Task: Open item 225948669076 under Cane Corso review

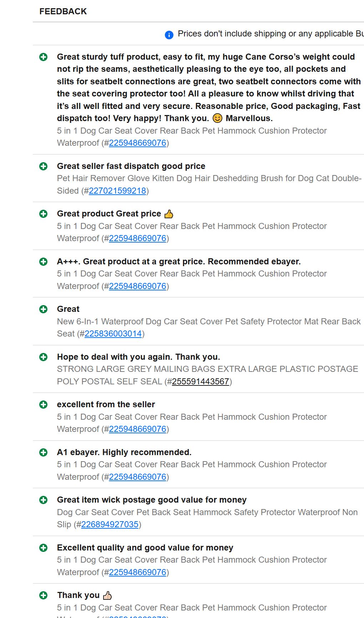Action: [137, 143]
